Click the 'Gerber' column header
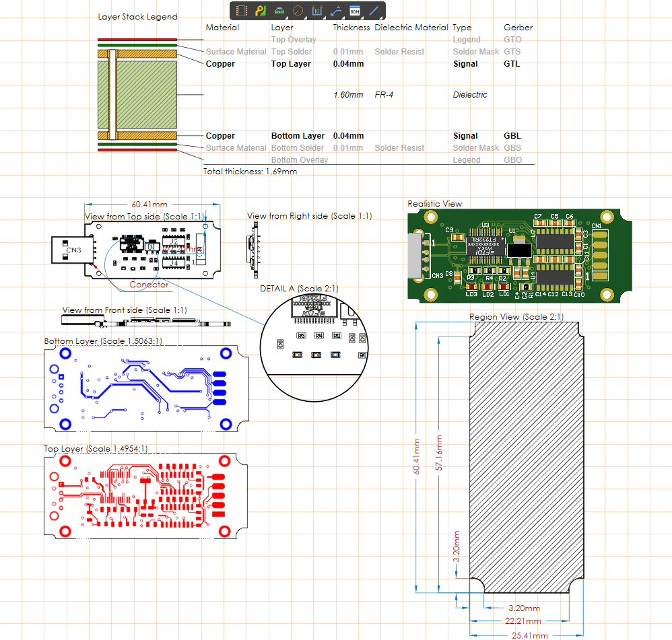 coord(518,28)
